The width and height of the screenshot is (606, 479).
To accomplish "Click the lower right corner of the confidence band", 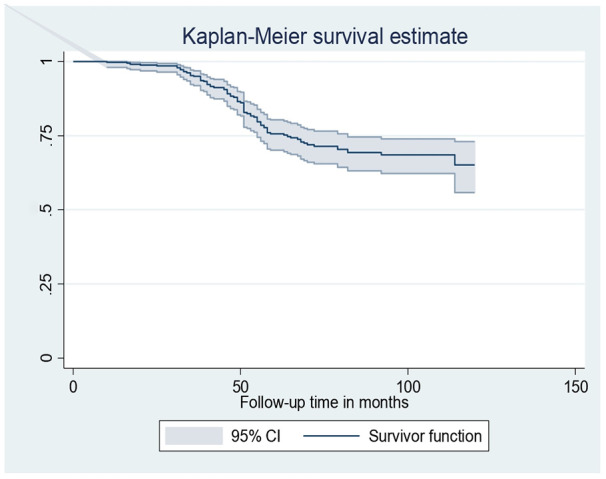I will [474, 192].
